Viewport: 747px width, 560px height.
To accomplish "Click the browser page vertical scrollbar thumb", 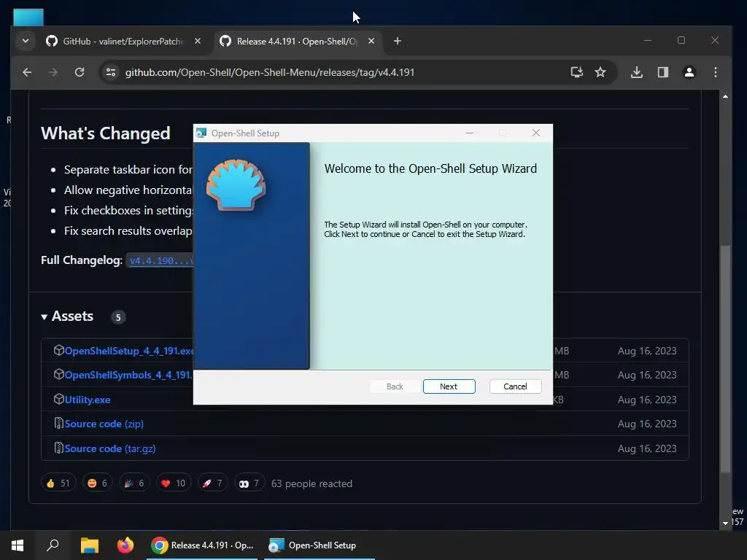I will coord(725,359).
